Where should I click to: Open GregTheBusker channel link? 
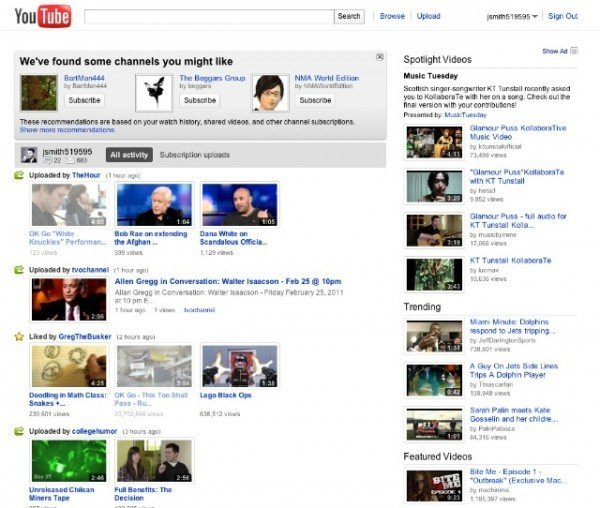click(85, 337)
